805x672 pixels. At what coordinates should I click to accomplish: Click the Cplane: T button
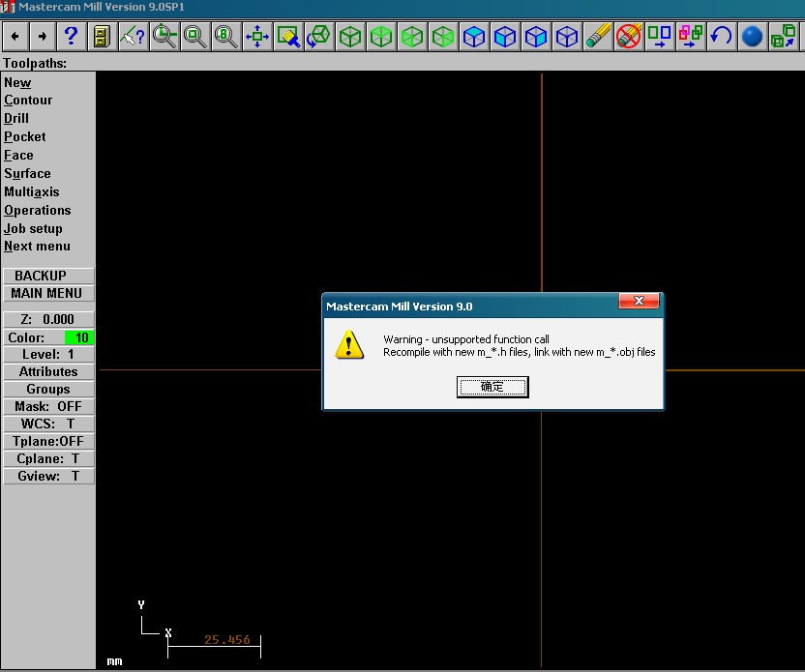pyautogui.click(x=48, y=458)
